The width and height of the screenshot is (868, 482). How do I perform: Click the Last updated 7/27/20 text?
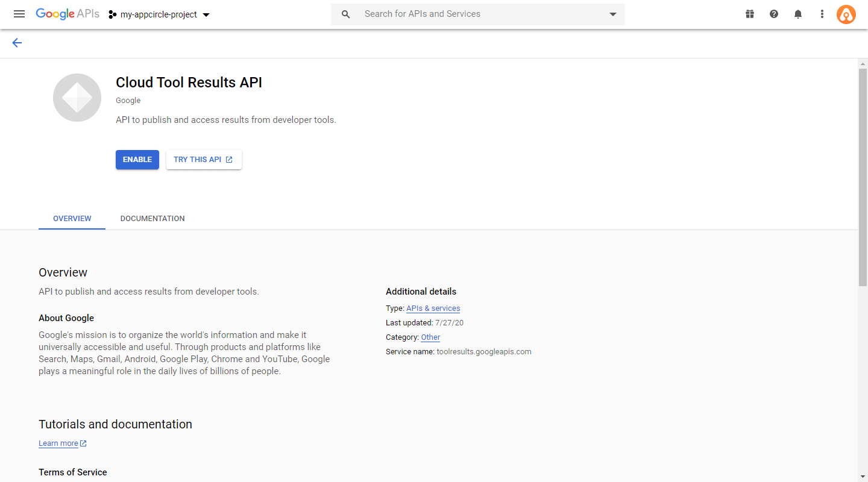tap(424, 323)
